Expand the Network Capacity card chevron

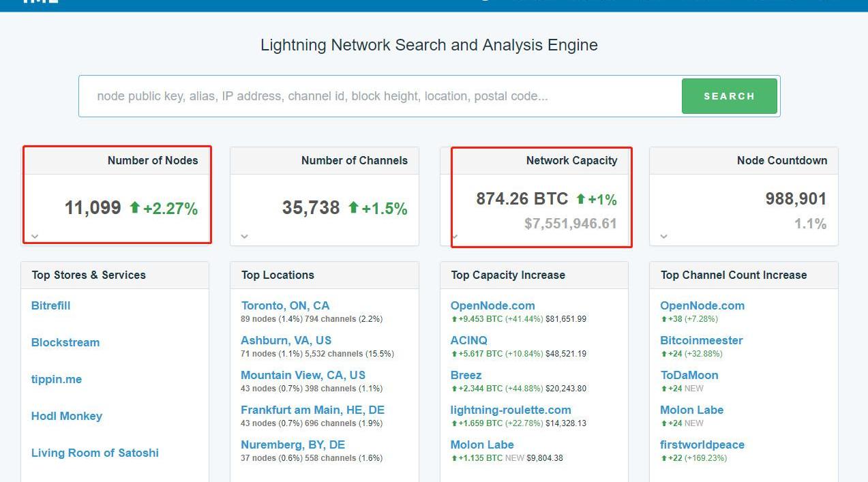coord(455,237)
